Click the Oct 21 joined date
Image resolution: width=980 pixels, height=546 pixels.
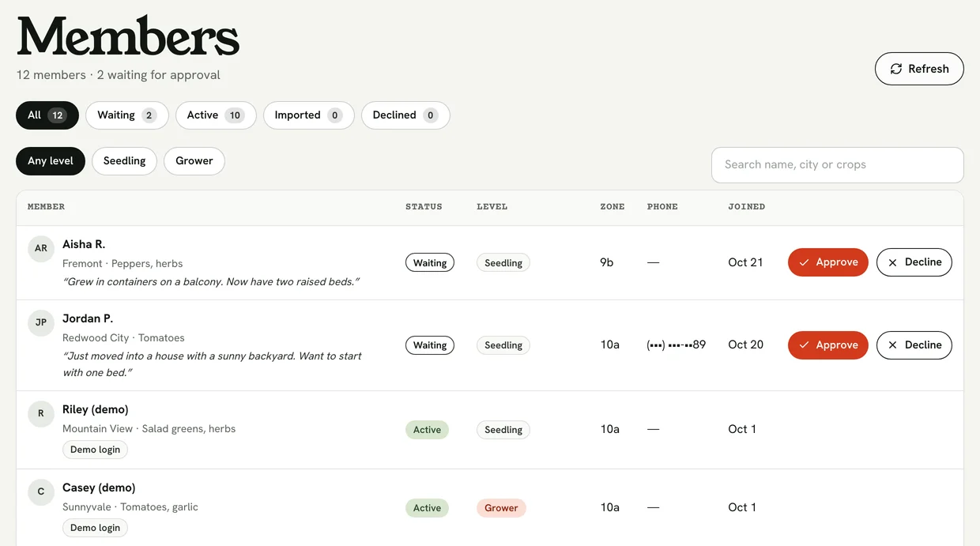click(745, 262)
